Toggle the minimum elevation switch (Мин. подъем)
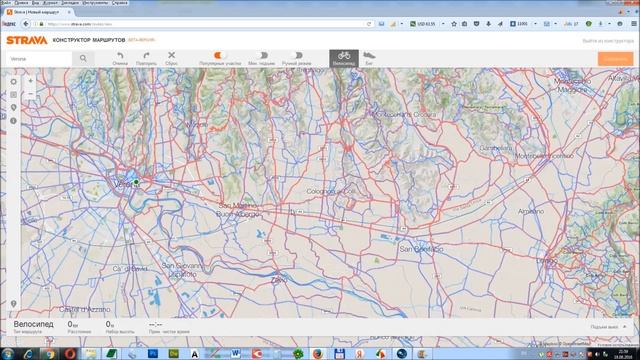The width and height of the screenshot is (640, 360). tap(262, 55)
